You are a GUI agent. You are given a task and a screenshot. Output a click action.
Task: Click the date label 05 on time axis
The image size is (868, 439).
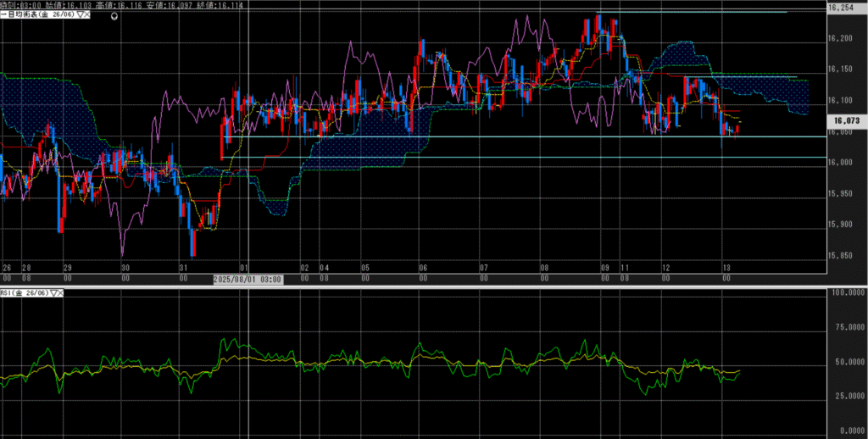(365, 268)
